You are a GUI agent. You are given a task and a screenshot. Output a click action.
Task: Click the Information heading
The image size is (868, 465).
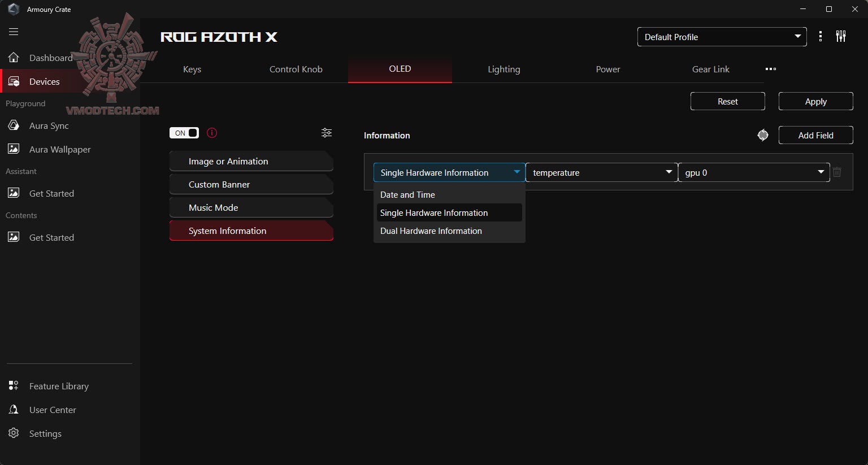tap(387, 135)
